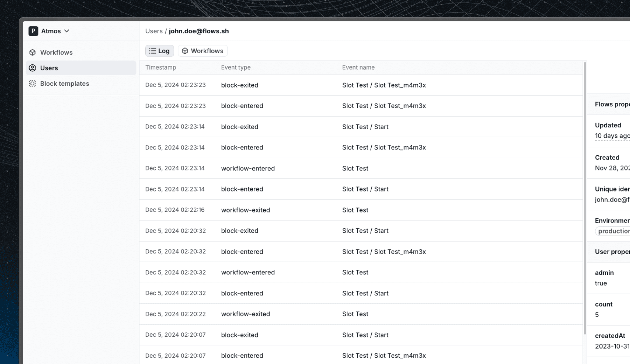This screenshot has width=630, height=364.
Task: Click the Atmos workspace "P" logo icon
Action: [x=33, y=31]
